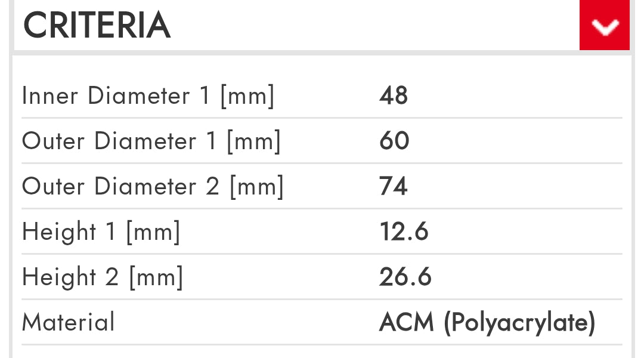
Task: Click the Inner Diameter 1 value 48
Action: (394, 96)
